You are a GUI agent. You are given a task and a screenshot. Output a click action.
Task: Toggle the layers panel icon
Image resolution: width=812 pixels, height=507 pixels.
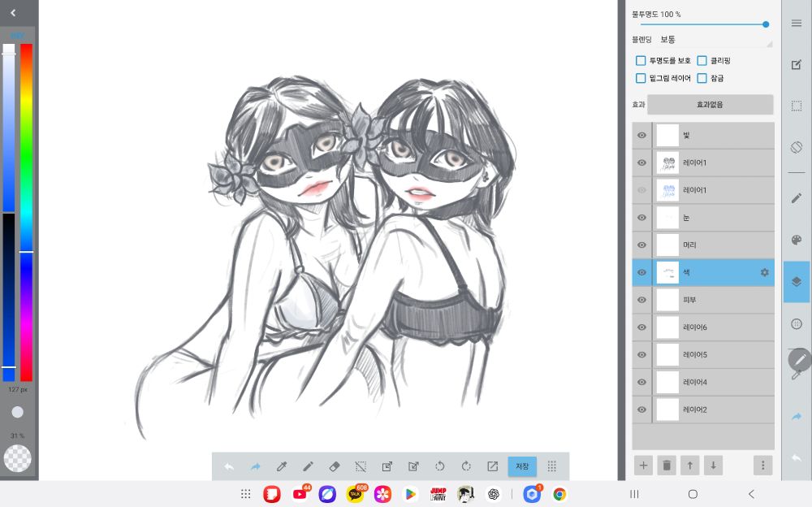(x=797, y=281)
